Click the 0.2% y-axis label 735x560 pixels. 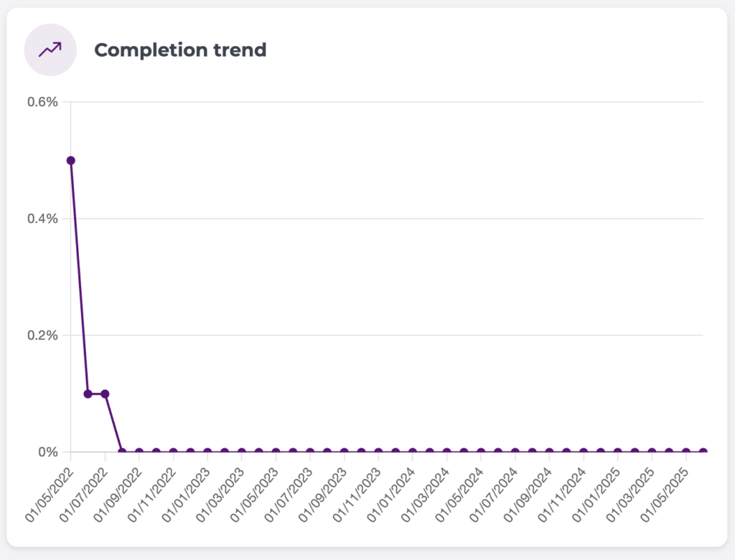(42, 335)
